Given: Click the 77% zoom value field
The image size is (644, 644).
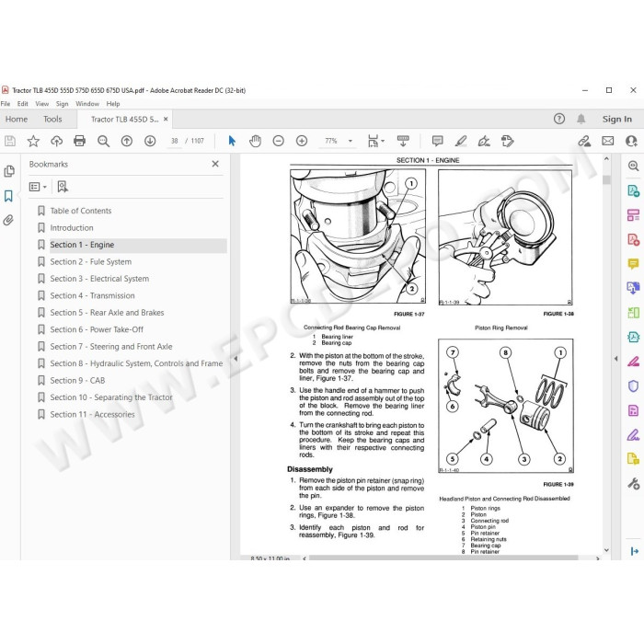Looking at the screenshot, I should pos(331,142).
